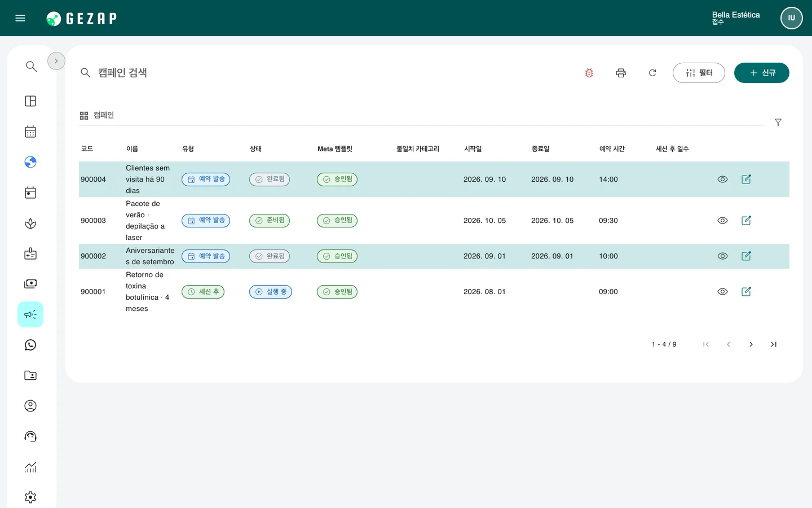Open the lotus services icon in sidebar
Viewport: 812px width, 508px height.
[30, 224]
